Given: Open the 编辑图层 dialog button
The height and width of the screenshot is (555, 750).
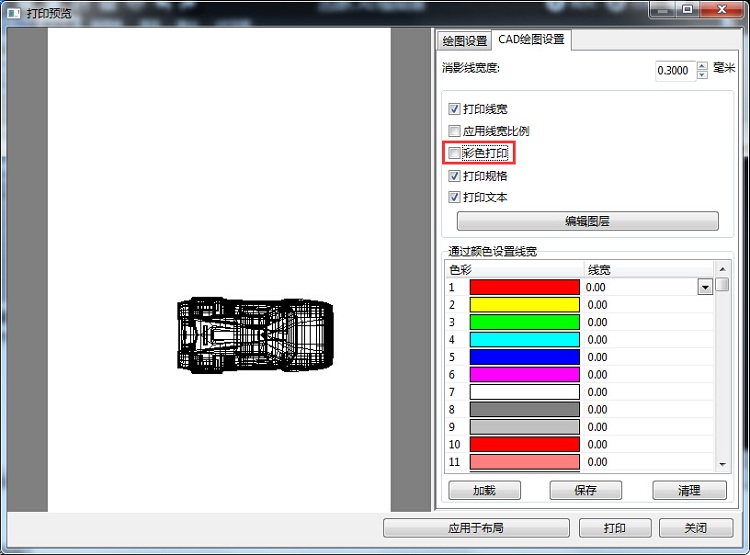Looking at the screenshot, I should (587, 221).
